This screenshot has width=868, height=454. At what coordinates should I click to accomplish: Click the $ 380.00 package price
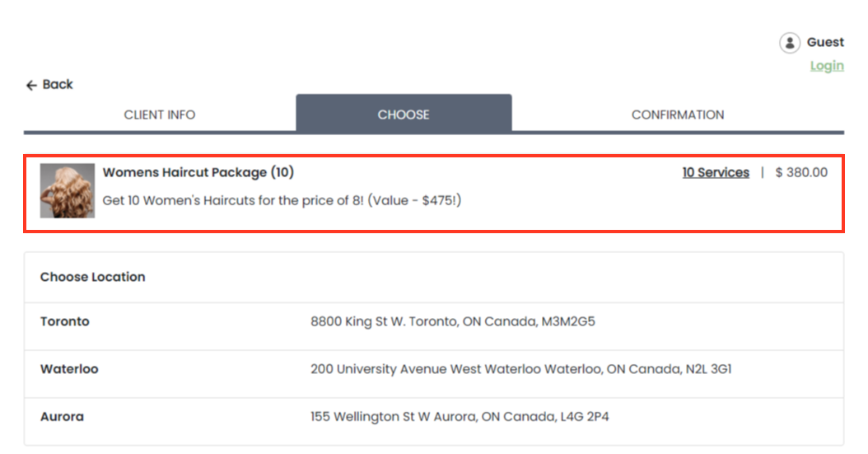click(801, 172)
